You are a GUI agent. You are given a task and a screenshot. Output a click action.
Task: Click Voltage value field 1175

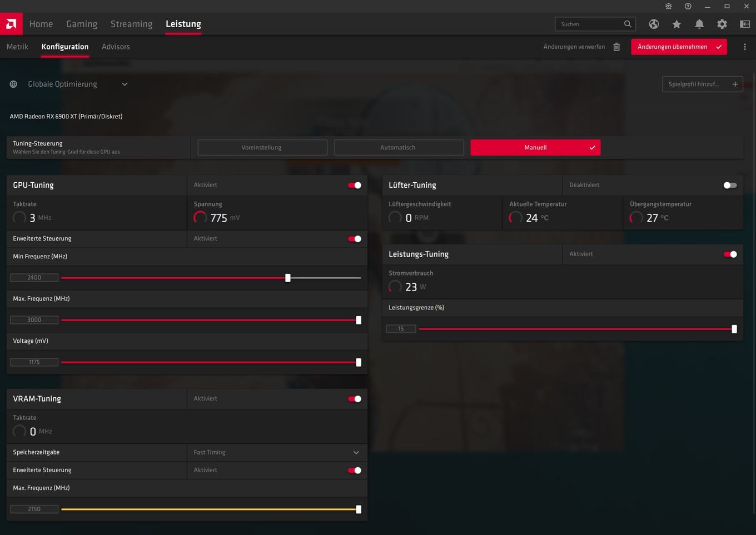pyautogui.click(x=34, y=362)
